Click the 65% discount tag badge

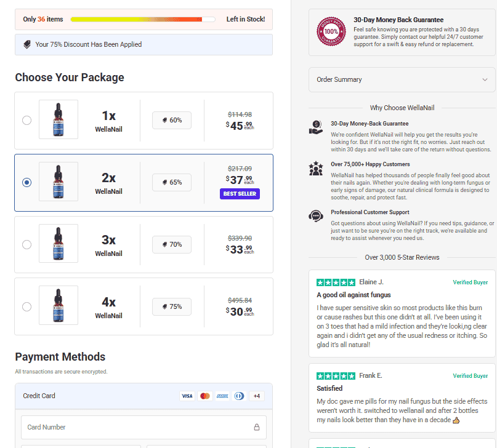pyautogui.click(x=172, y=182)
